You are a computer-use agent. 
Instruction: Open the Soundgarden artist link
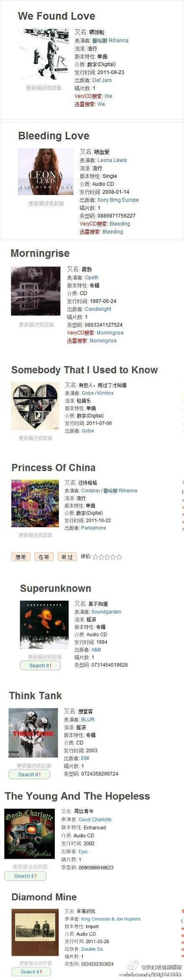click(x=106, y=611)
